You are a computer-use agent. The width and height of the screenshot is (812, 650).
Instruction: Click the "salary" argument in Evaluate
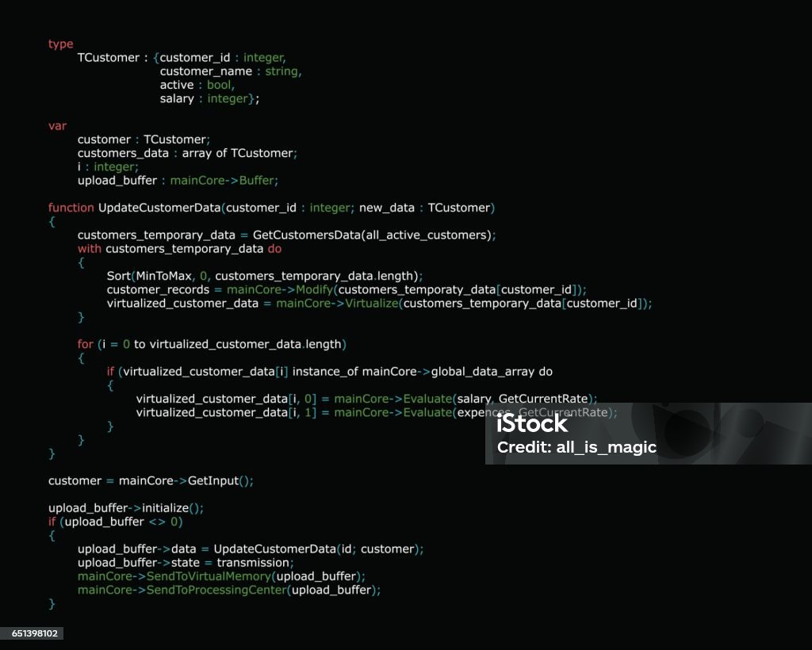click(x=474, y=399)
